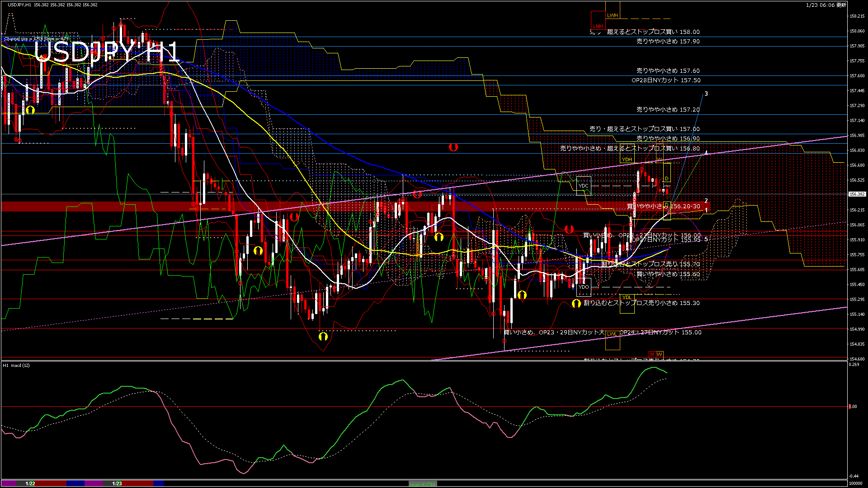The image size is (868, 488).
Task: Select the 157.50 OP28日NYカット label
Action: pyautogui.click(x=665, y=80)
